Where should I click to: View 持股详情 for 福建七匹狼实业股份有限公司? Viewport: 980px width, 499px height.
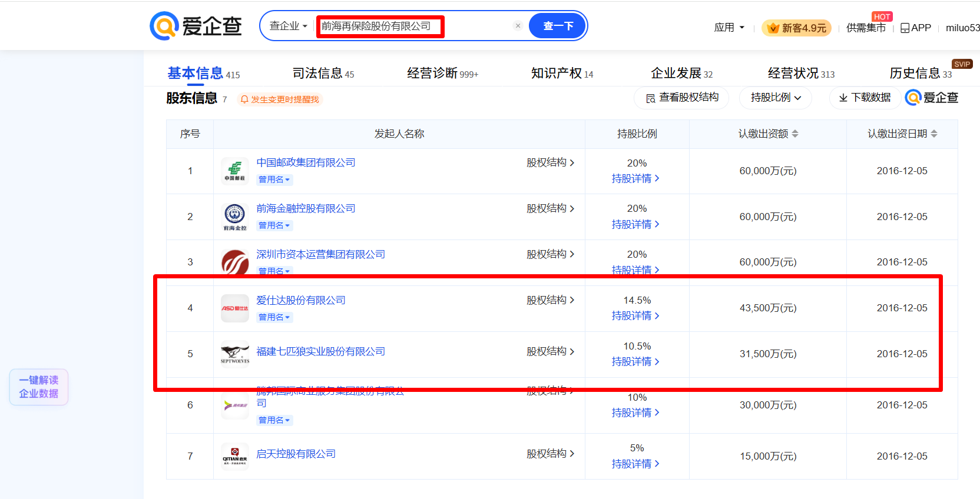point(635,361)
